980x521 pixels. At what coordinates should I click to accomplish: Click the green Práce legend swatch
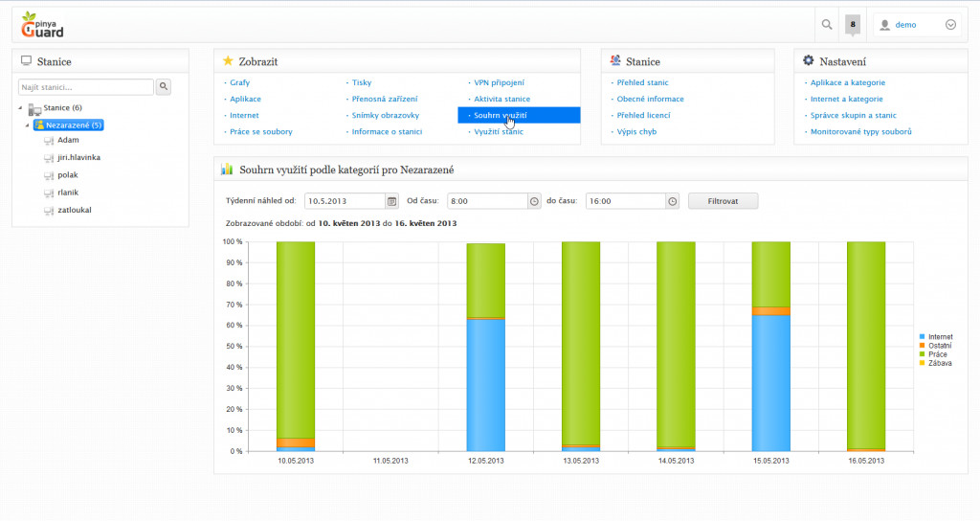click(x=922, y=354)
